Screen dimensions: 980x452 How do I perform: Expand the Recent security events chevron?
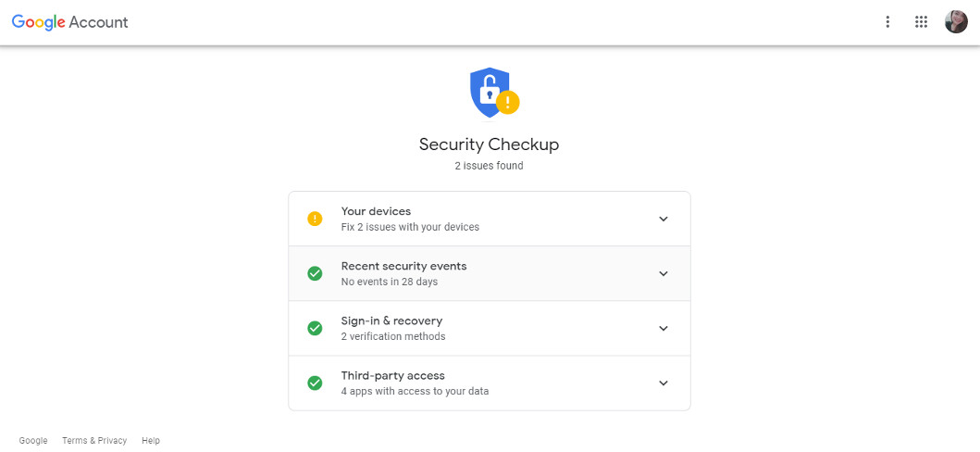(x=664, y=273)
